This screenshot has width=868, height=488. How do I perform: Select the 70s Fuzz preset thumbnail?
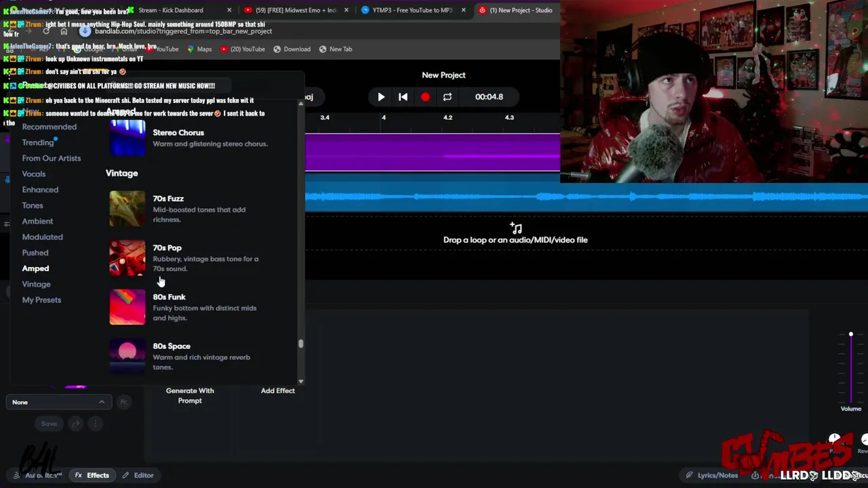click(x=127, y=209)
